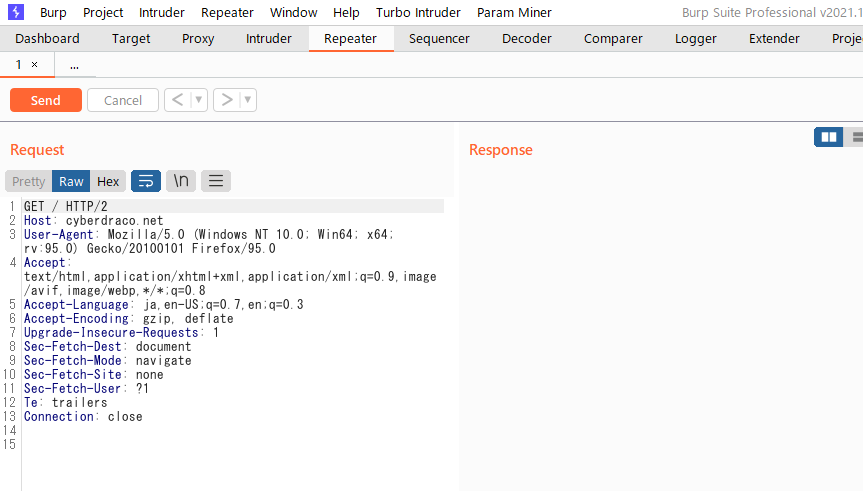Switch Request view to Raw
Viewport: 863px width, 491px height.
tap(71, 181)
